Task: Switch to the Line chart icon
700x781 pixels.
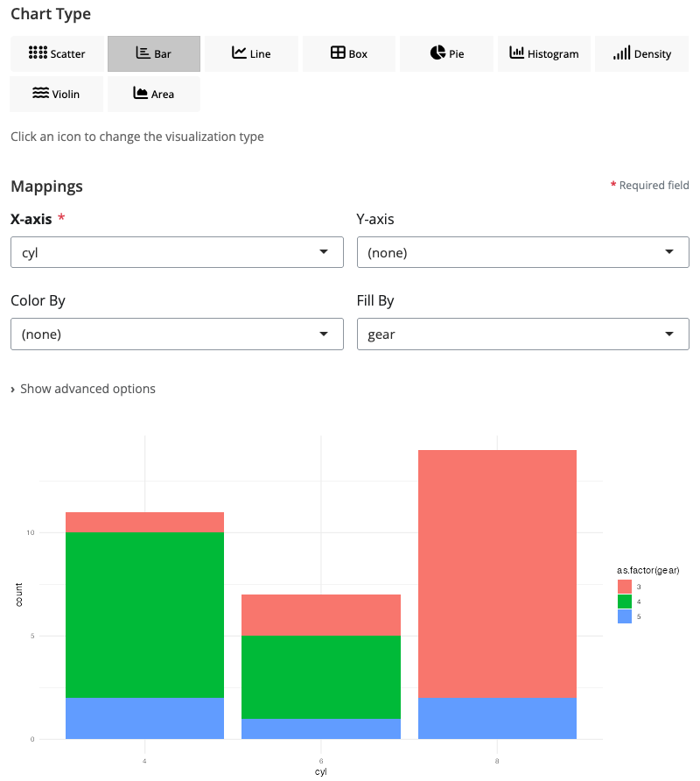Action: click(x=251, y=53)
